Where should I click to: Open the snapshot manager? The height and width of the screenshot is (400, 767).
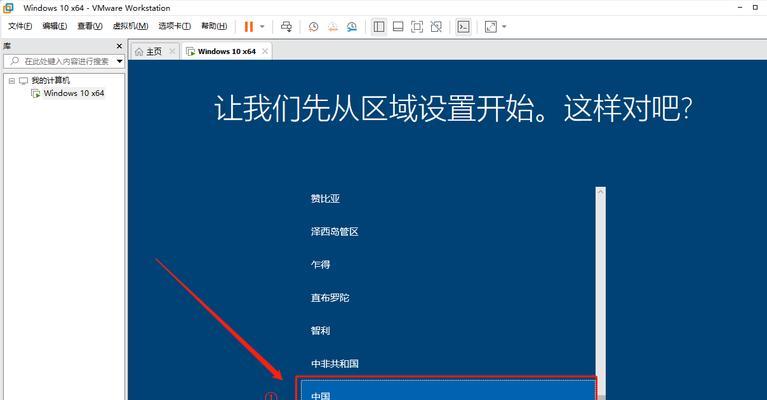coord(352,26)
